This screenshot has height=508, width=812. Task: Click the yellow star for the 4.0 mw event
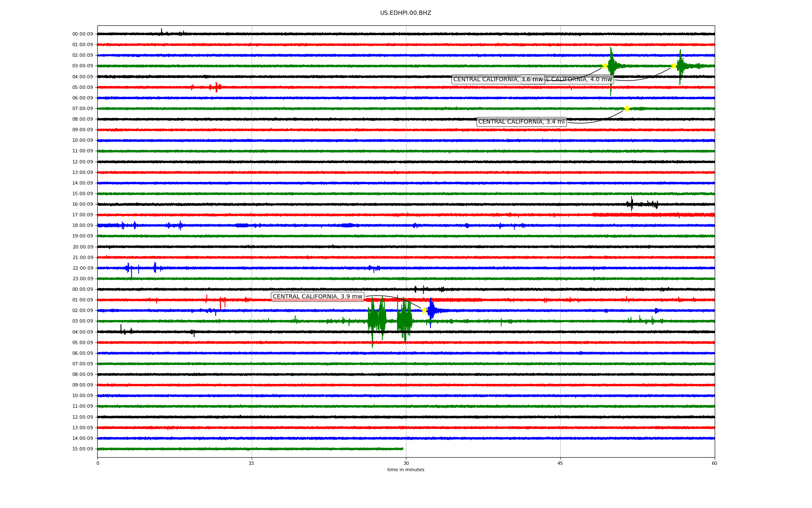tap(674, 66)
